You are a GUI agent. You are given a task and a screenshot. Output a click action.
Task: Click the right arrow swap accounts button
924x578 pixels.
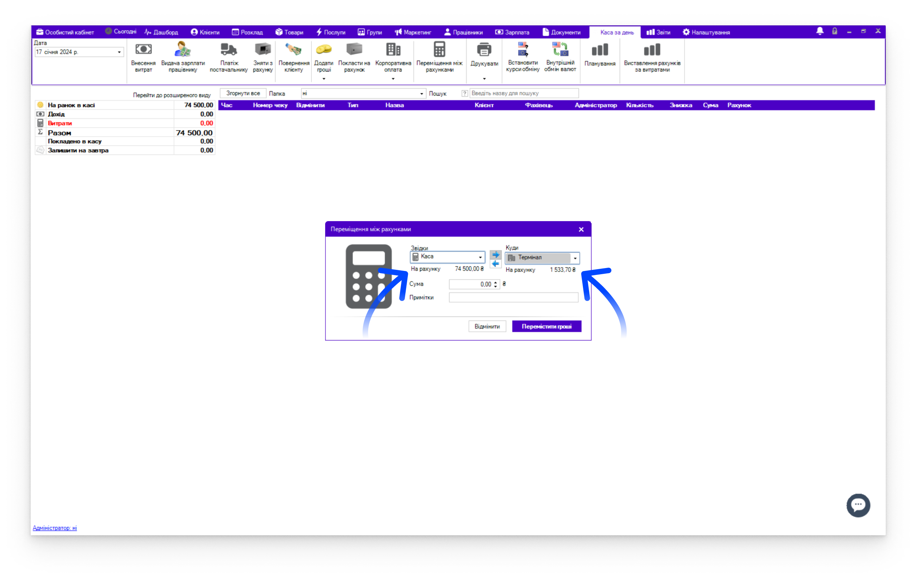pos(496,255)
